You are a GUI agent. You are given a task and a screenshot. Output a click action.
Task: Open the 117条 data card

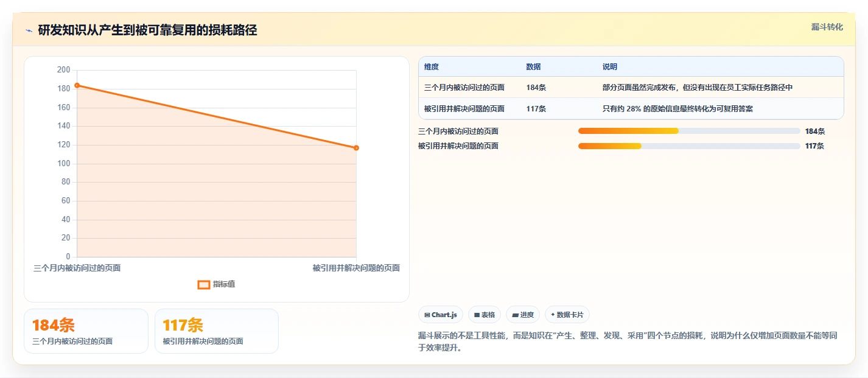pyautogui.click(x=217, y=331)
